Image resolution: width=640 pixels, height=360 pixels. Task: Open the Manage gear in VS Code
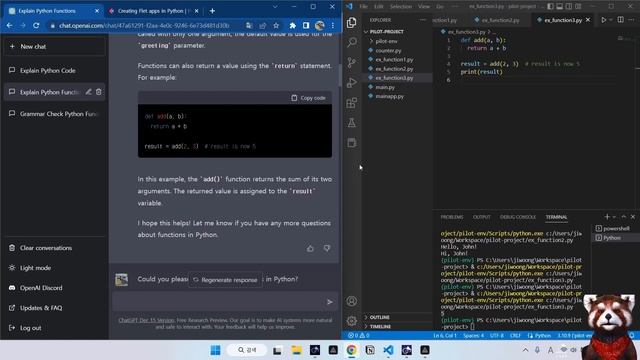click(x=351, y=321)
